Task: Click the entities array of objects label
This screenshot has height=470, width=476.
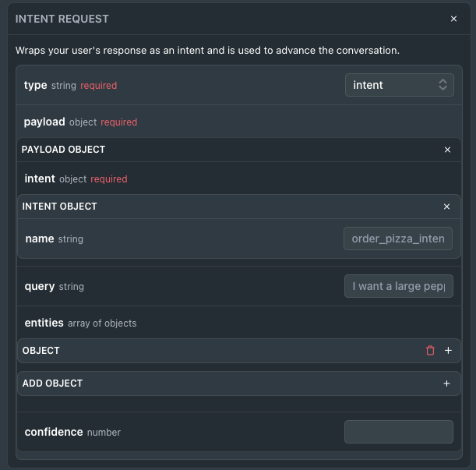Action: (80, 323)
